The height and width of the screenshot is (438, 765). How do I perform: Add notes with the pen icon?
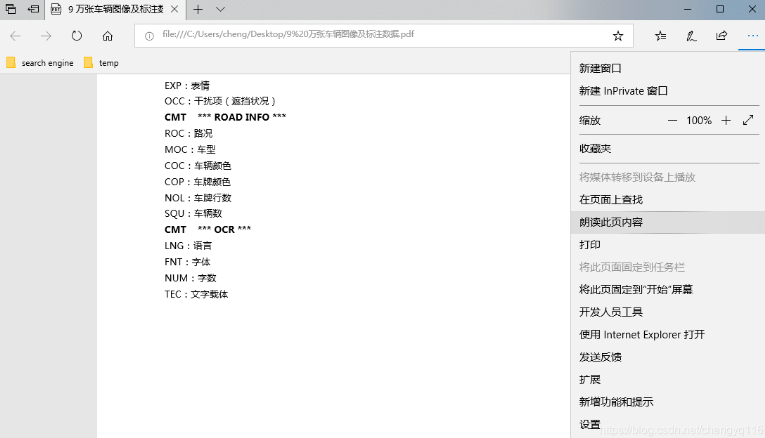(x=691, y=36)
